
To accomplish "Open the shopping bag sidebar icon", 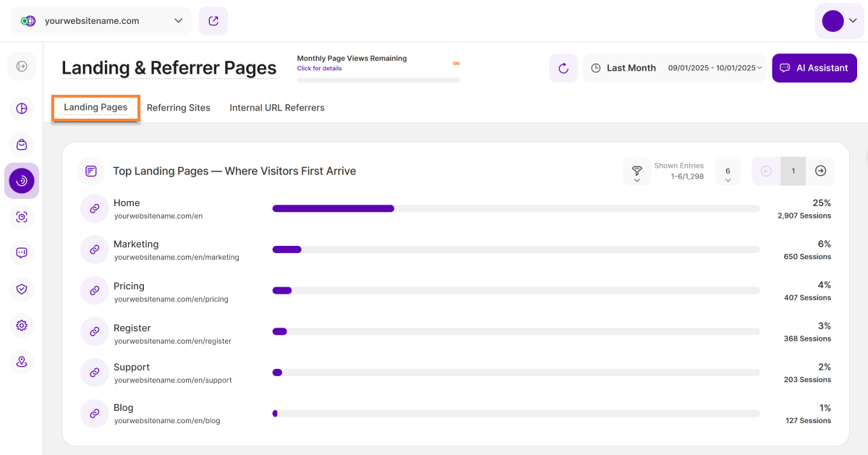I will [x=22, y=145].
